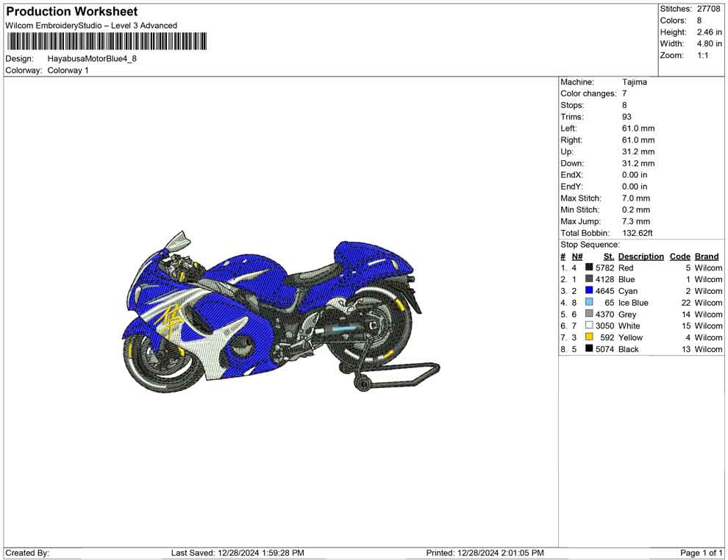Click the Brand column header

[x=706, y=256]
